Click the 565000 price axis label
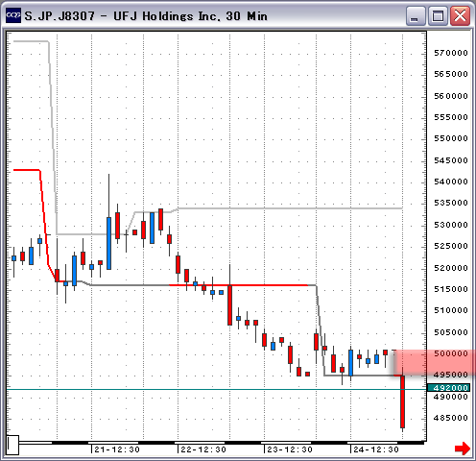476x461 pixels. point(451,74)
